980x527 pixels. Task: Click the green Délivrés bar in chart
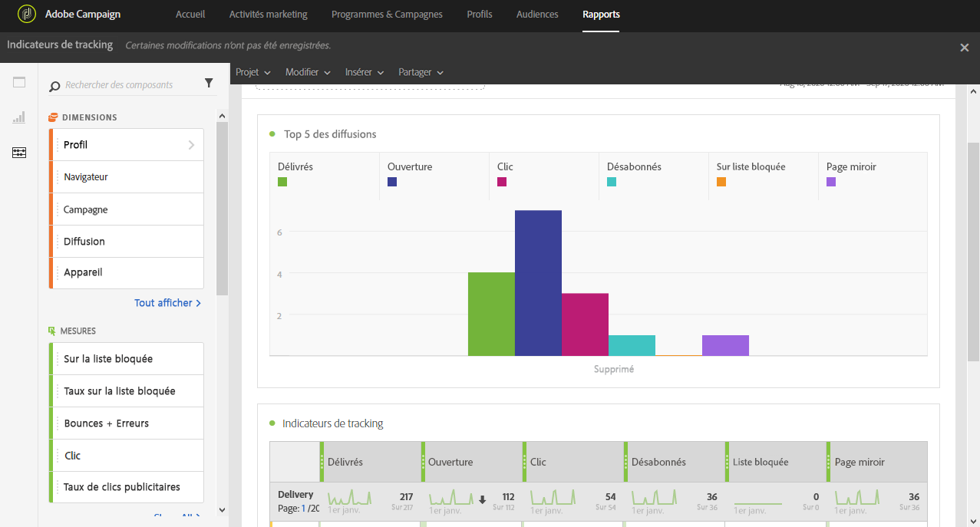point(491,314)
